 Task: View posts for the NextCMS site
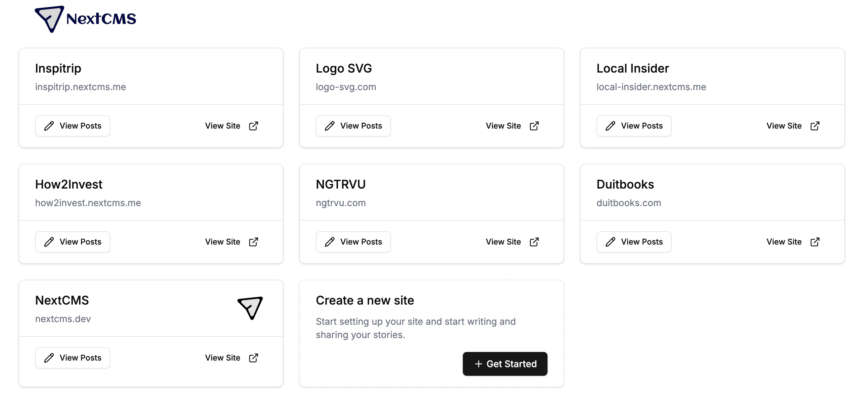[x=73, y=358]
